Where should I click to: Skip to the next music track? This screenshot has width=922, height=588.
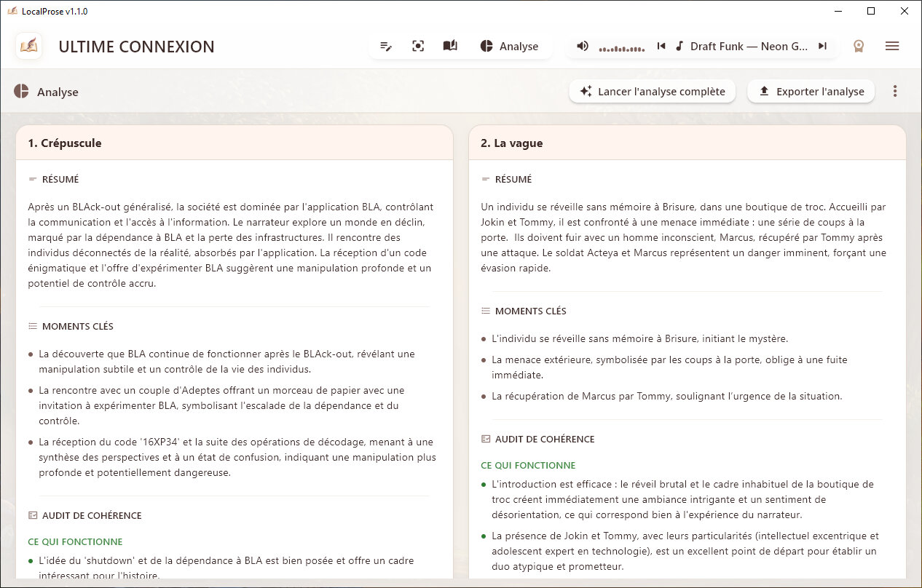822,47
